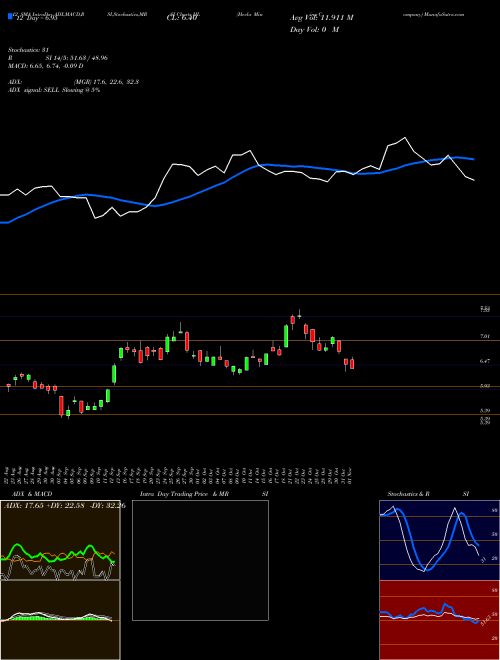Select the 'Day Vol: 0 M' text
The width and height of the screenshot is (500, 660).
[314, 30]
